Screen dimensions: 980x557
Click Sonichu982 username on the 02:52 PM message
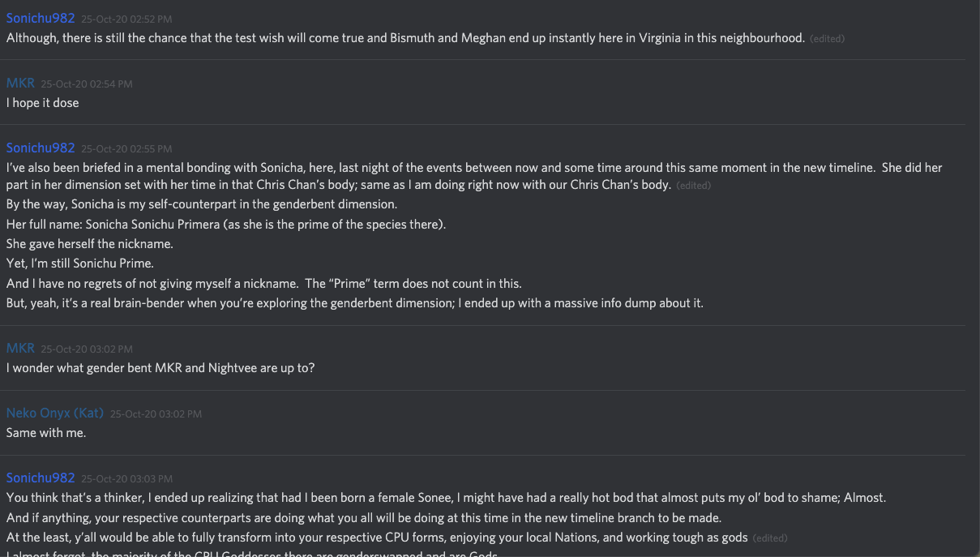(x=41, y=18)
